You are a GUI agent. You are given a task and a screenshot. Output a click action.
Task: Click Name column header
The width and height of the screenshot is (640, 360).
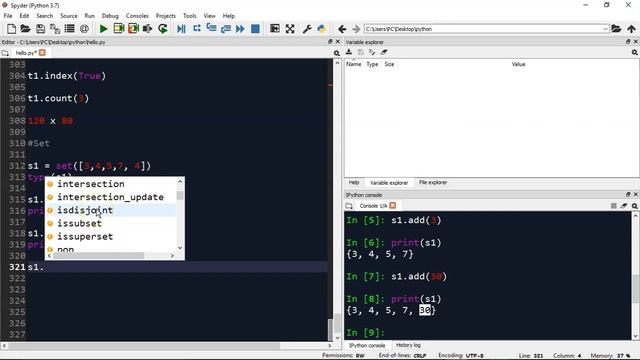click(353, 64)
